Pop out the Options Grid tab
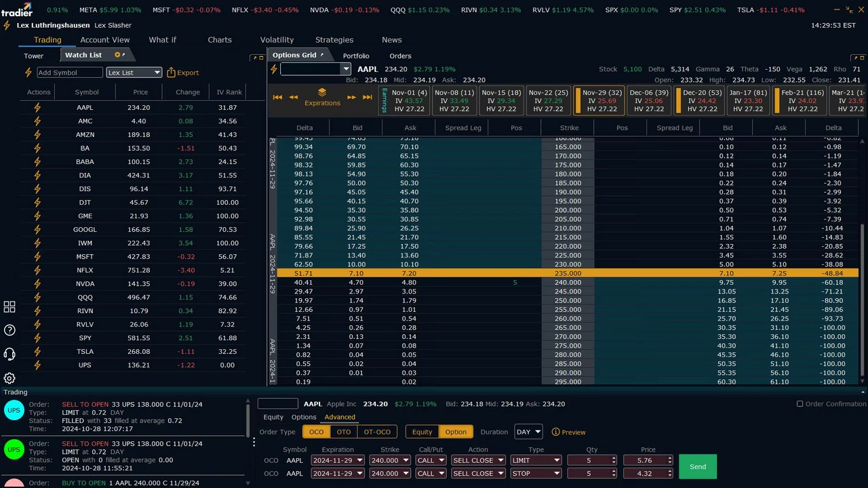 [x=322, y=54]
